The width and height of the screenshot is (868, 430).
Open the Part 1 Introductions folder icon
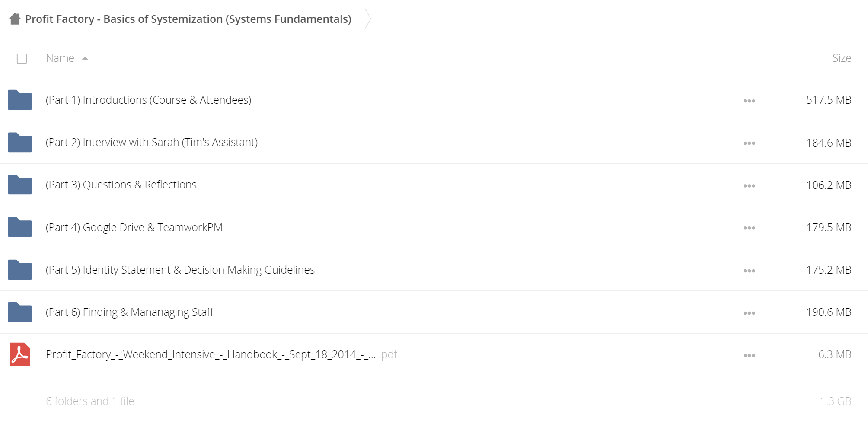(x=20, y=100)
